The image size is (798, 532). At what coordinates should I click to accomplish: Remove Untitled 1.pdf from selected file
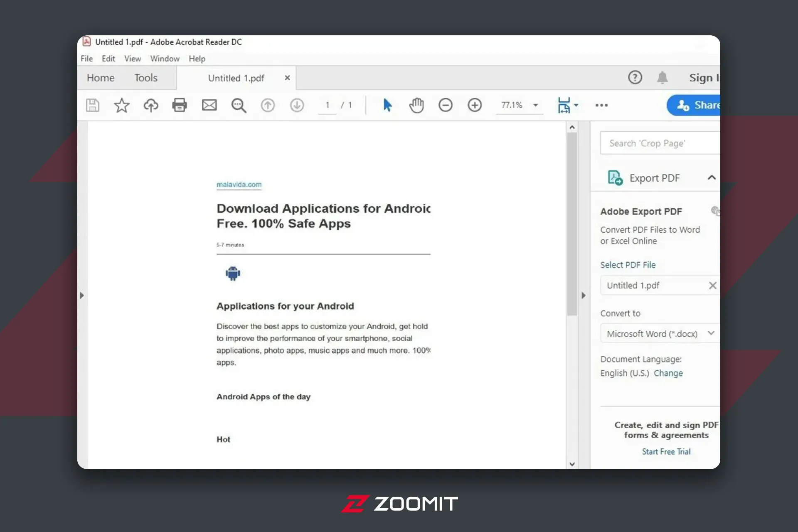tap(712, 286)
